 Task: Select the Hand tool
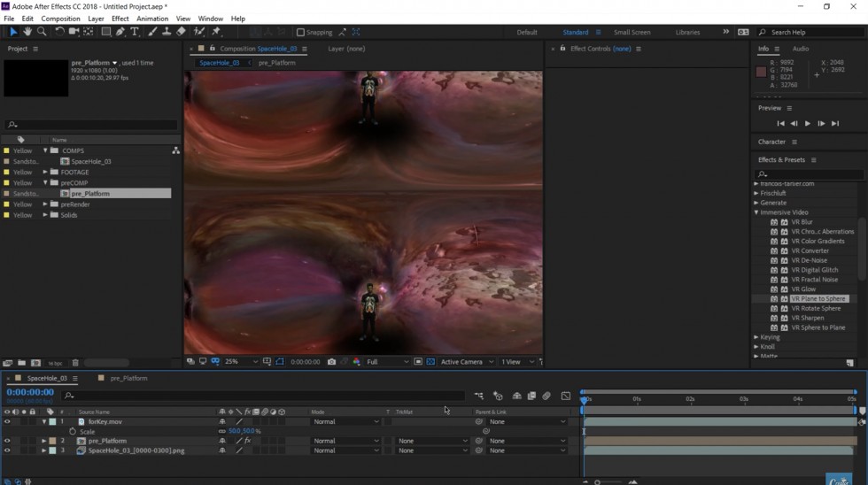point(27,32)
